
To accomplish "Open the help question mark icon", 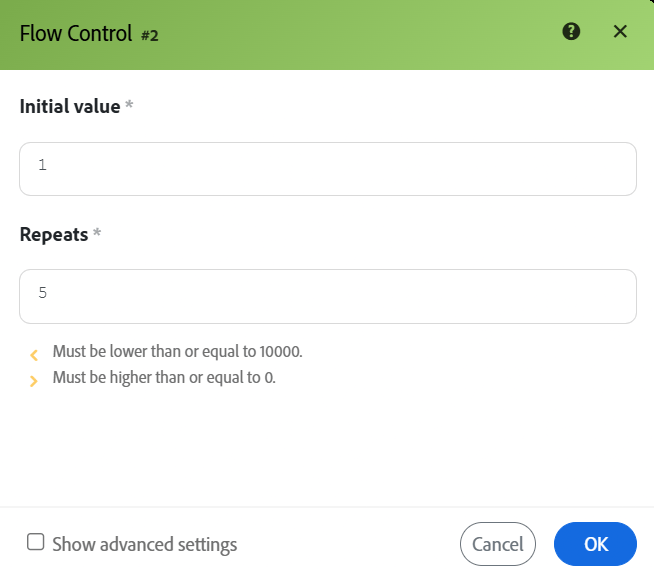I will [x=571, y=32].
